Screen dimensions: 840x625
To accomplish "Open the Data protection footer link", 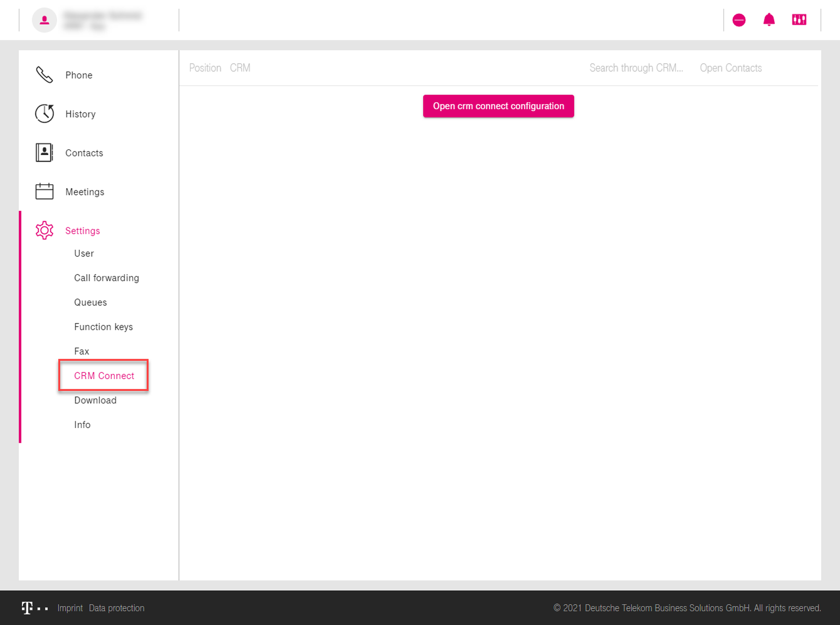I will click(116, 608).
